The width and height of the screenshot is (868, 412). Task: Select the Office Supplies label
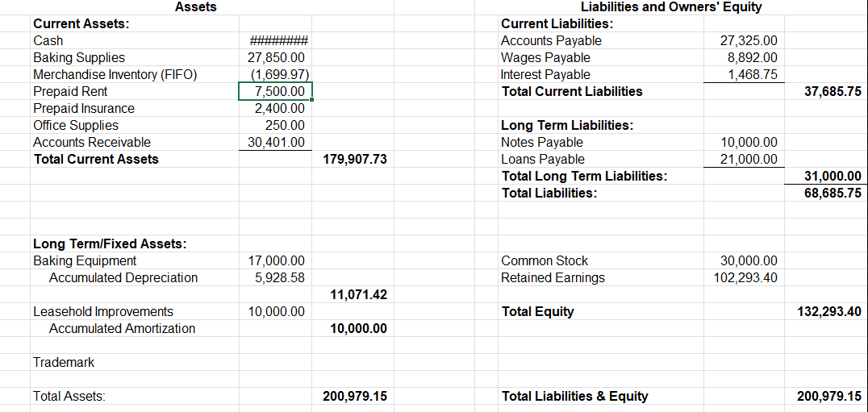75,126
